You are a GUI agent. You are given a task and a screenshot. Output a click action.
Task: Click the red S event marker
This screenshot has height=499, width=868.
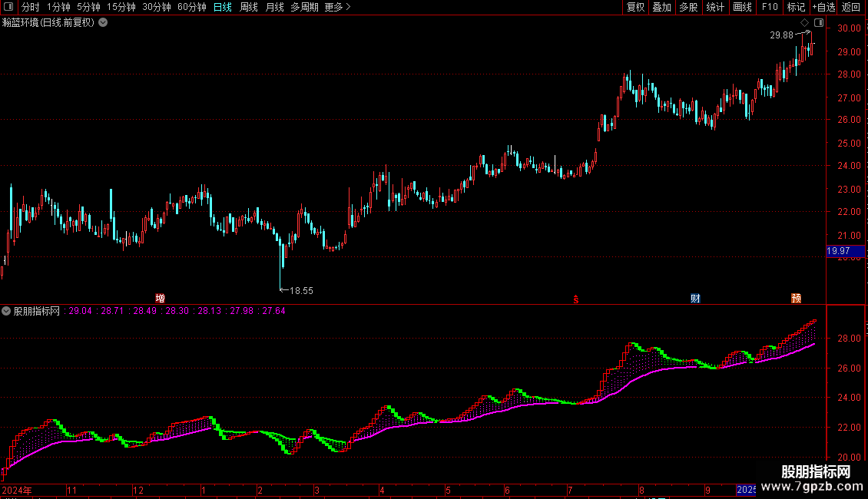[575, 299]
